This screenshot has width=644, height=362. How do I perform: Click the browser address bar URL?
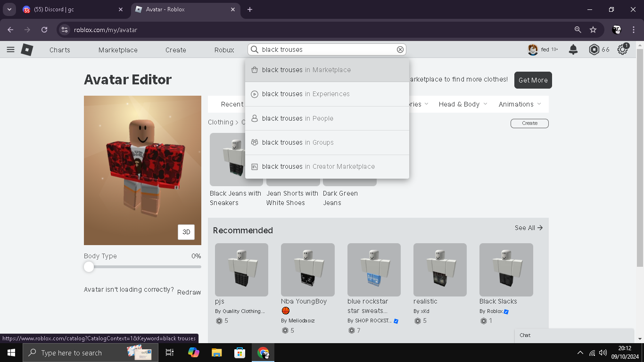[x=106, y=30]
